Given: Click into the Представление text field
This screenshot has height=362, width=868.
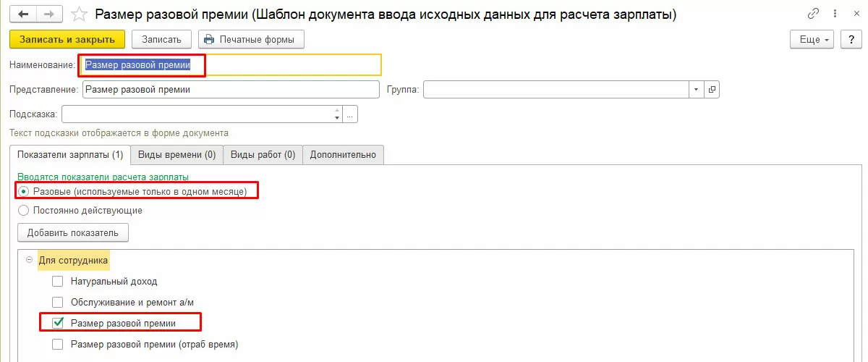Looking at the screenshot, I should pyautogui.click(x=230, y=89).
